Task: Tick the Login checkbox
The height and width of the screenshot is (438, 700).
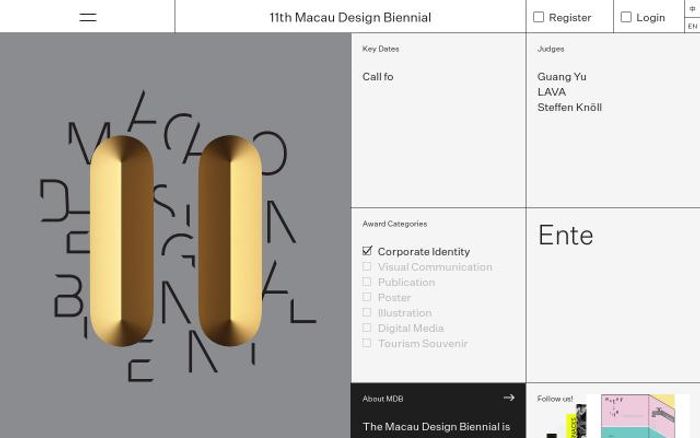Action: [626, 17]
